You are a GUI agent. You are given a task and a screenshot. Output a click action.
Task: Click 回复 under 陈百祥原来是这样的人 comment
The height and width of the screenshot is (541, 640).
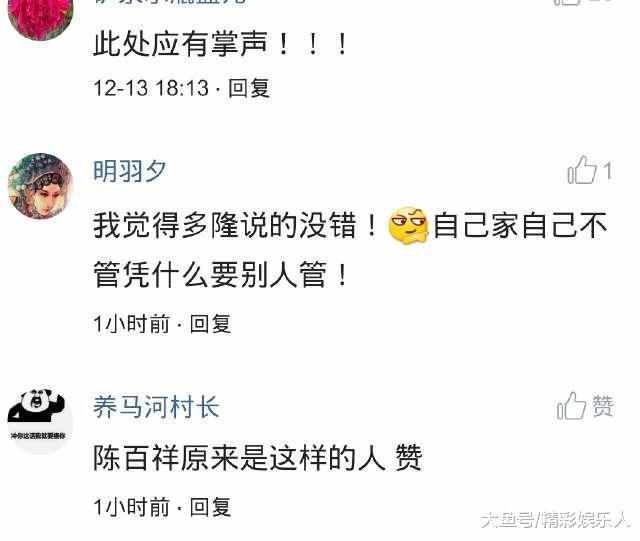(211, 507)
